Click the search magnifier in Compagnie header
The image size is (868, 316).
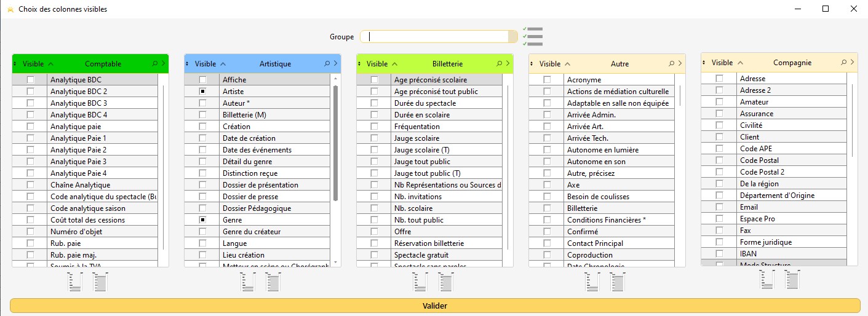(843, 62)
